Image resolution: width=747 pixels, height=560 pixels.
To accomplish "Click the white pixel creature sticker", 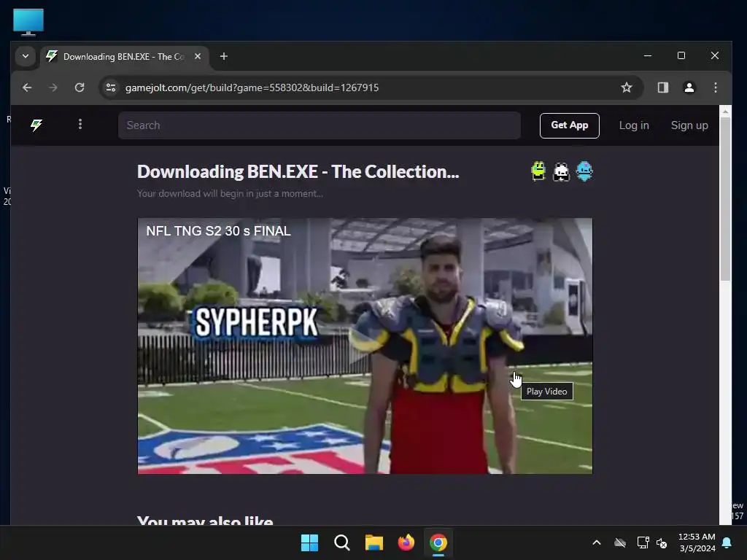I will point(561,171).
